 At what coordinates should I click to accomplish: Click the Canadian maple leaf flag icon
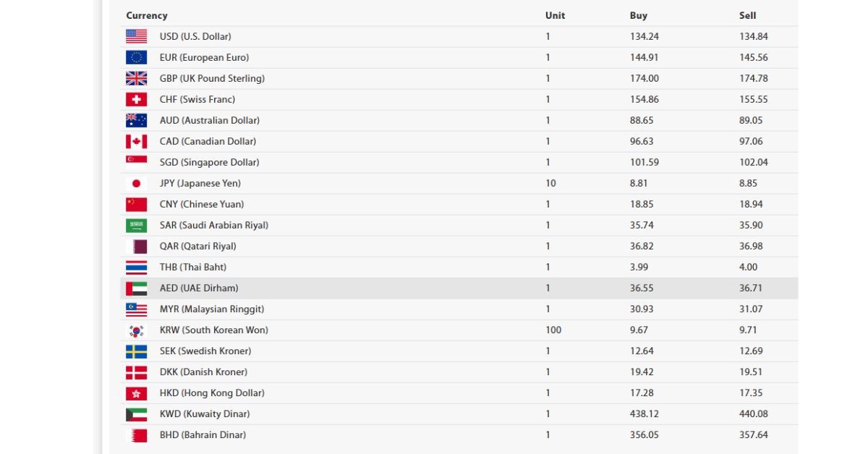(136, 141)
